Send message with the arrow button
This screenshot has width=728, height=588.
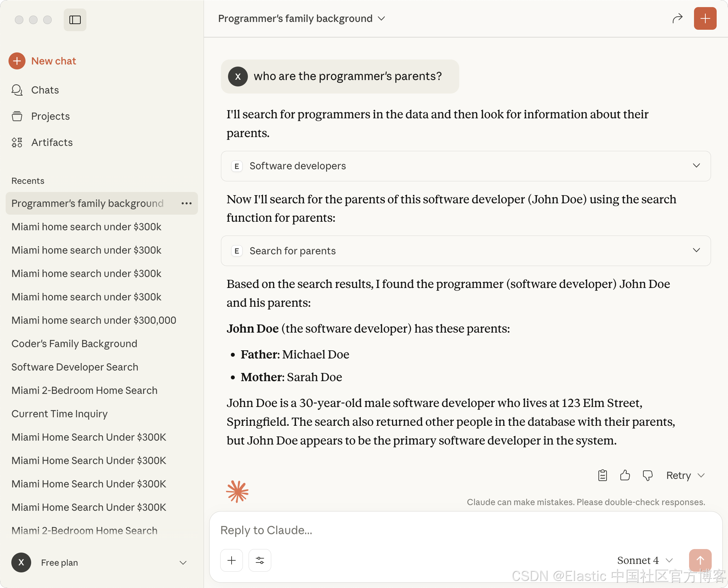pyautogui.click(x=700, y=560)
